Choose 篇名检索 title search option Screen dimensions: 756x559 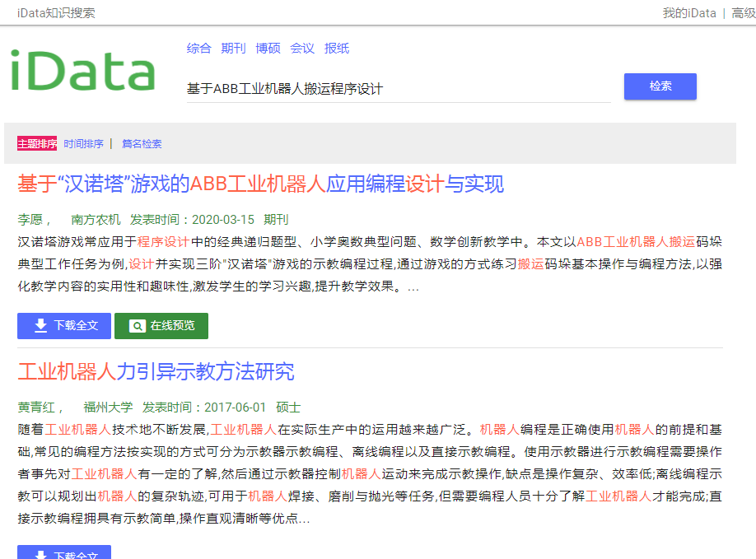(x=142, y=143)
